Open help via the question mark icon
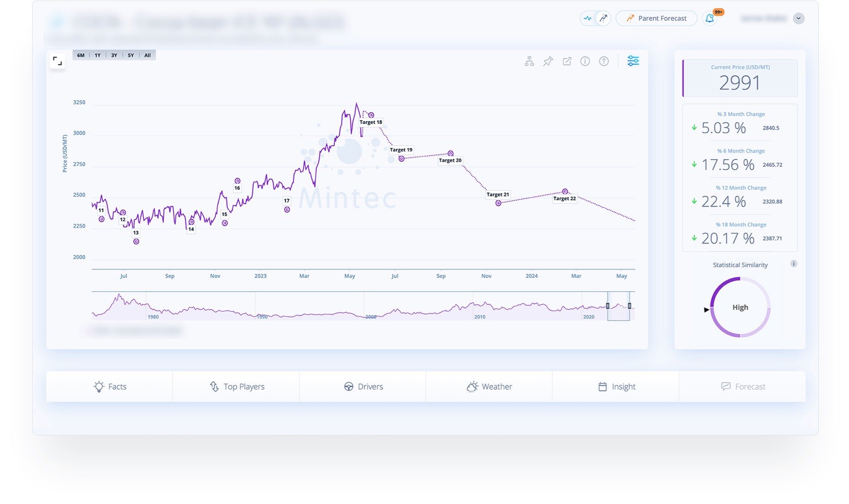 (604, 61)
